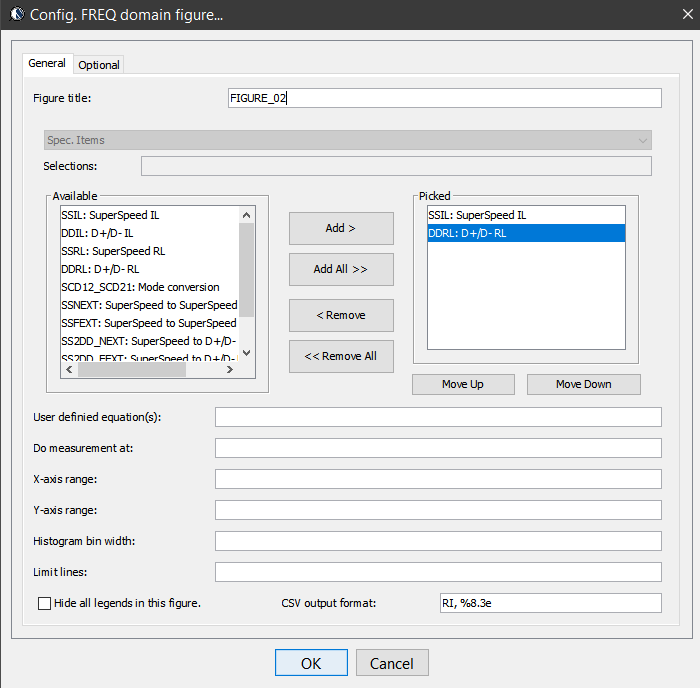Image resolution: width=700 pixels, height=688 pixels.
Task: Select SSIL: SuperSpeed IL in Picked list
Action: (477, 215)
